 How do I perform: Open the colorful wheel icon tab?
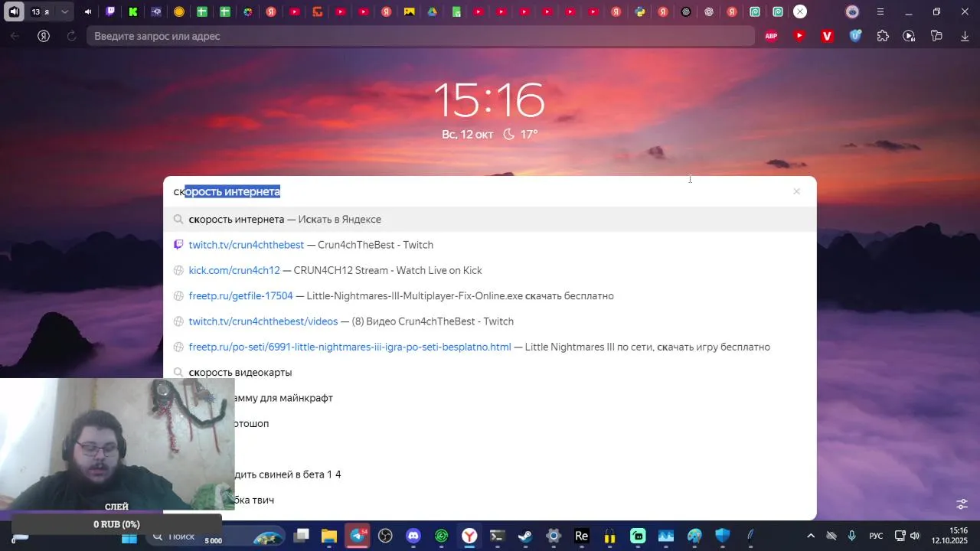[x=248, y=11]
